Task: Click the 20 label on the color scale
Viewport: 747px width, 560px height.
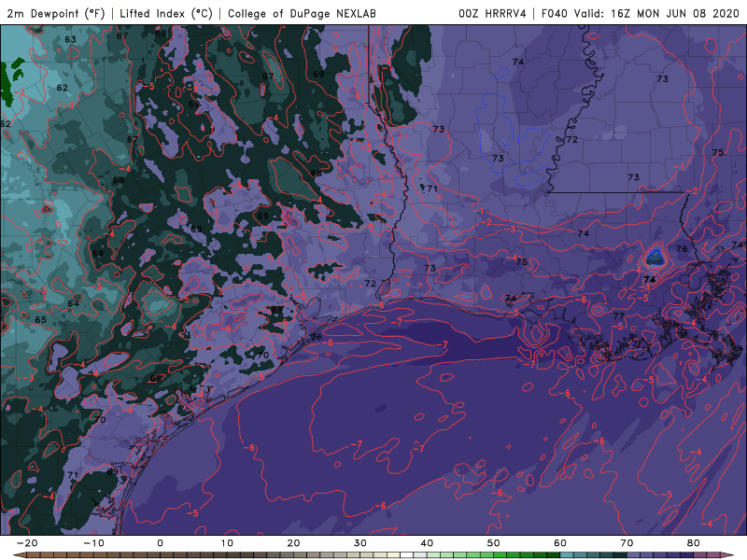Action: coord(293,543)
